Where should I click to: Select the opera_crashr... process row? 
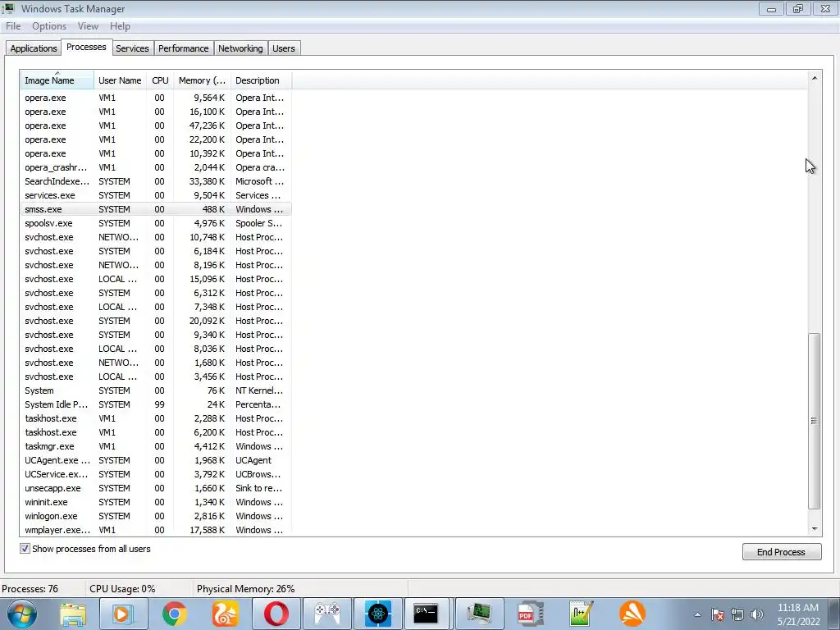pyautogui.click(x=156, y=167)
